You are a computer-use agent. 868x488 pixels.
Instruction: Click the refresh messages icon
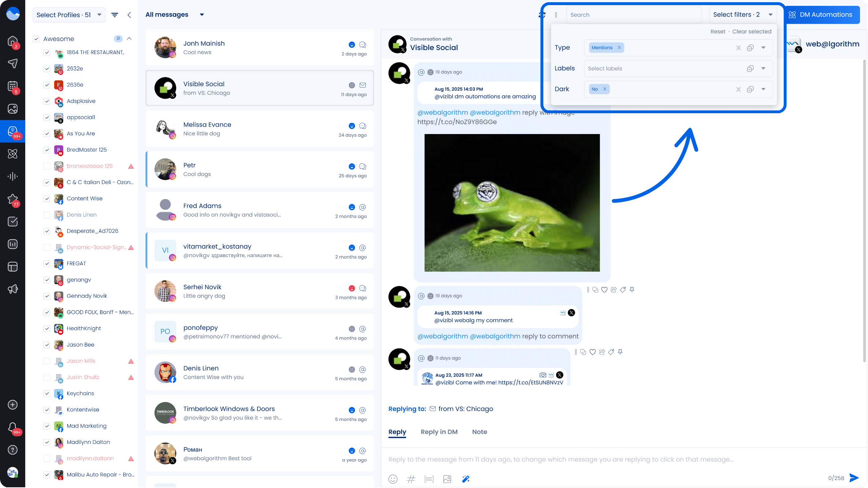click(542, 15)
